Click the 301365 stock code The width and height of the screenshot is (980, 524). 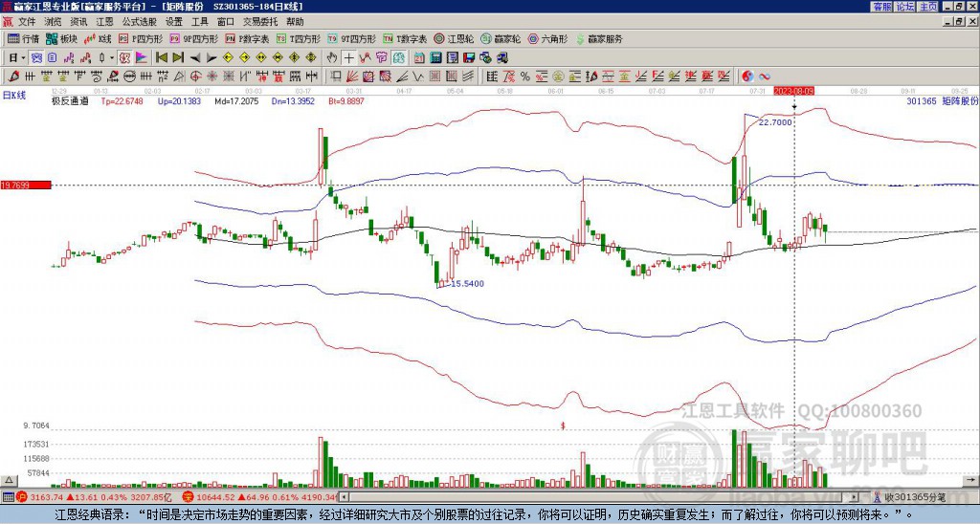click(x=922, y=100)
